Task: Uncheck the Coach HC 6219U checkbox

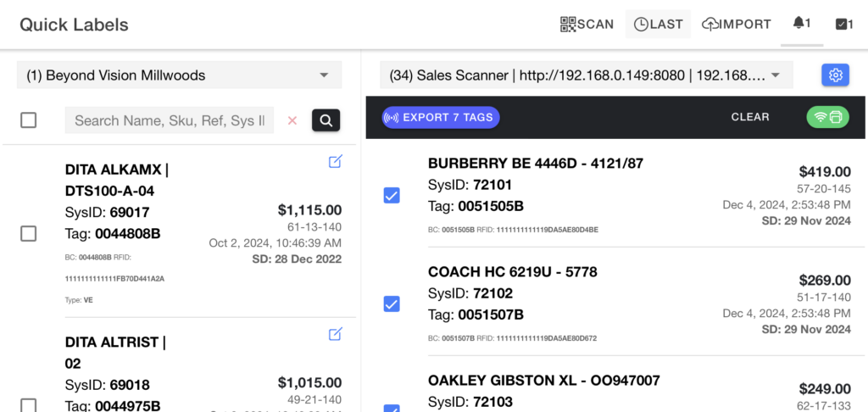Action: (x=392, y=304)
